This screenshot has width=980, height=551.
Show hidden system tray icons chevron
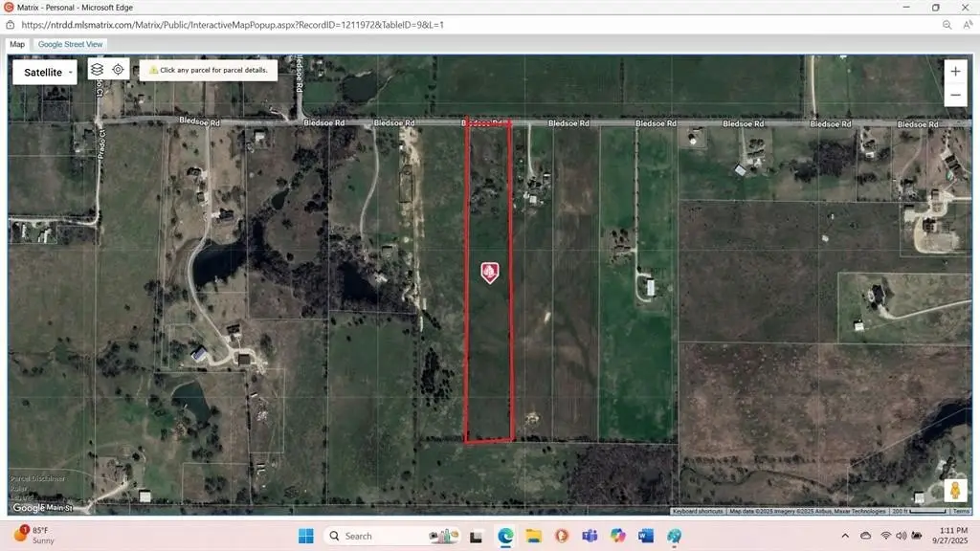(844, 536)
